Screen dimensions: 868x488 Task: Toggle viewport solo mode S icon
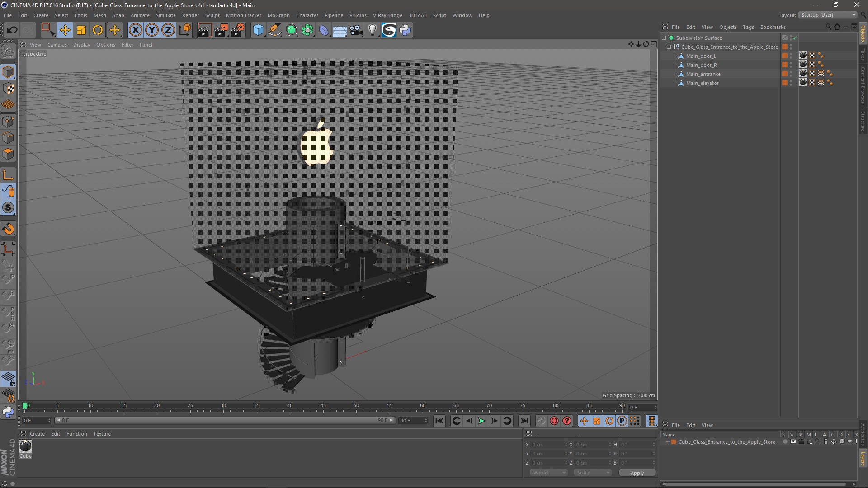[8, 207]
